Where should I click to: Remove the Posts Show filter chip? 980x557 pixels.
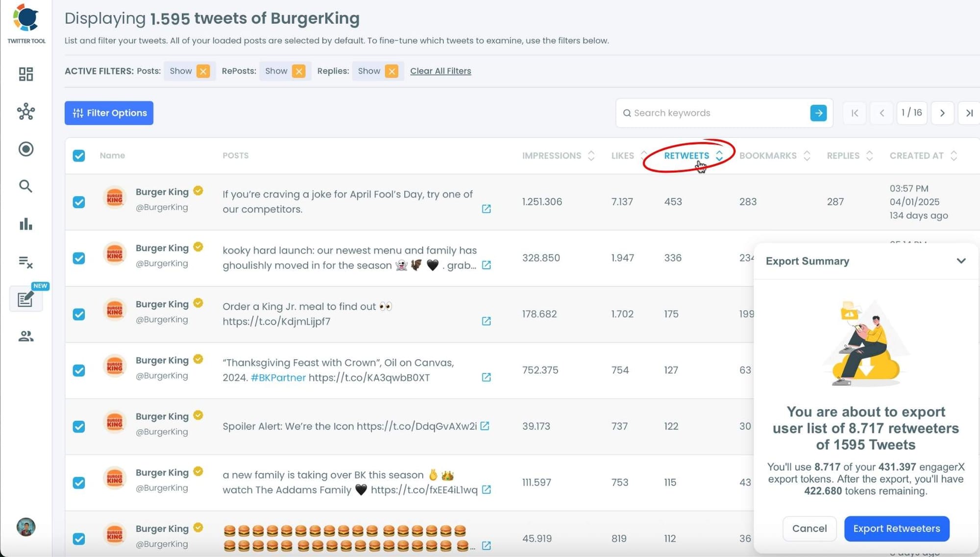203,71
